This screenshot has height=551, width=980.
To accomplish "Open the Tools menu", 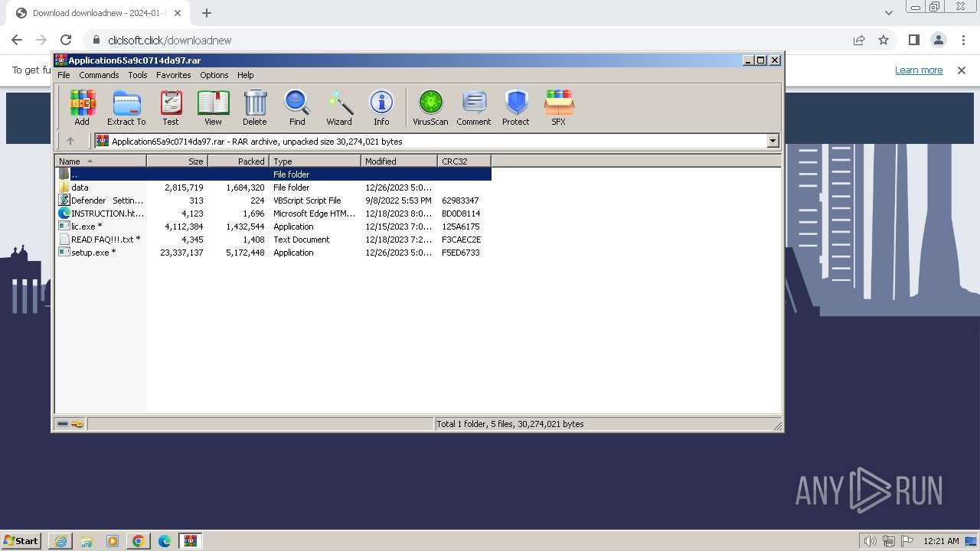I will point(138,75).
